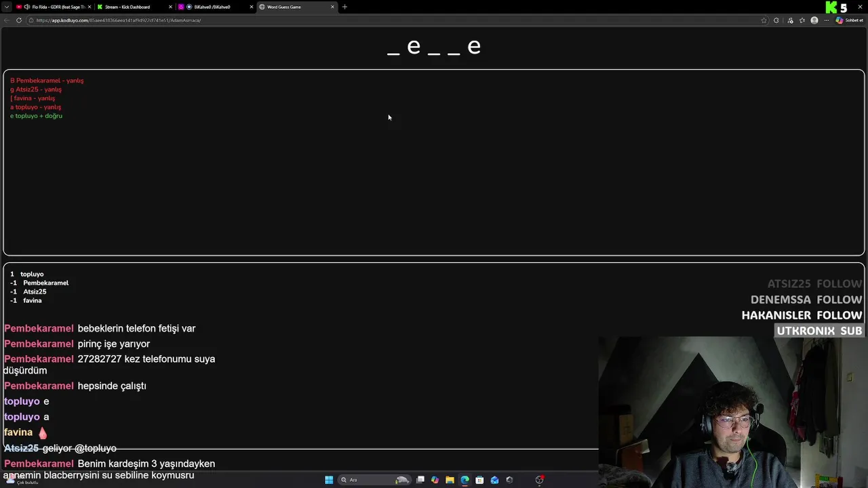The image size is (868, 488).
Task: Open the Sohbet et Copilot button
Action: click(x=849, y=20)
